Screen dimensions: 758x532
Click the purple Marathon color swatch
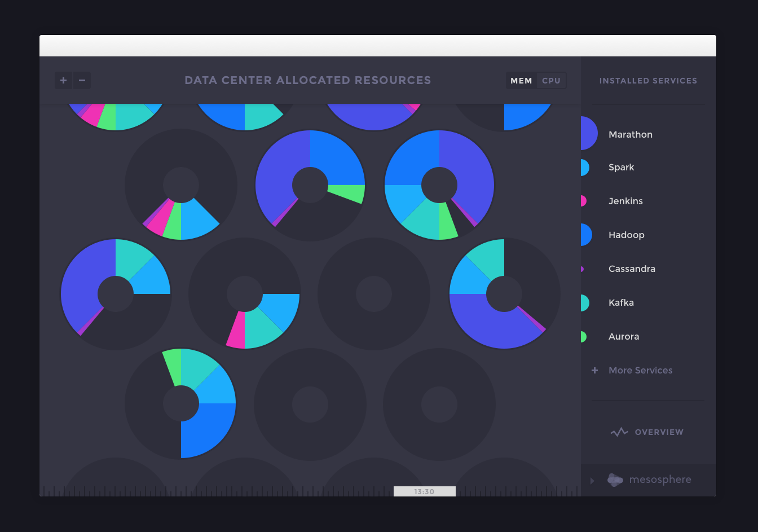pos(589,134)
